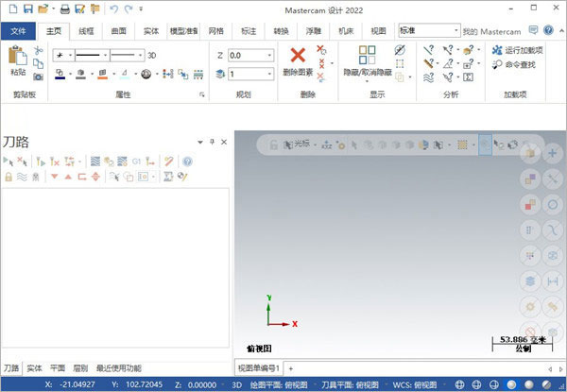Open the level number 1 dropdown
This screenshot has width=567, height=392.
(269, 74)
